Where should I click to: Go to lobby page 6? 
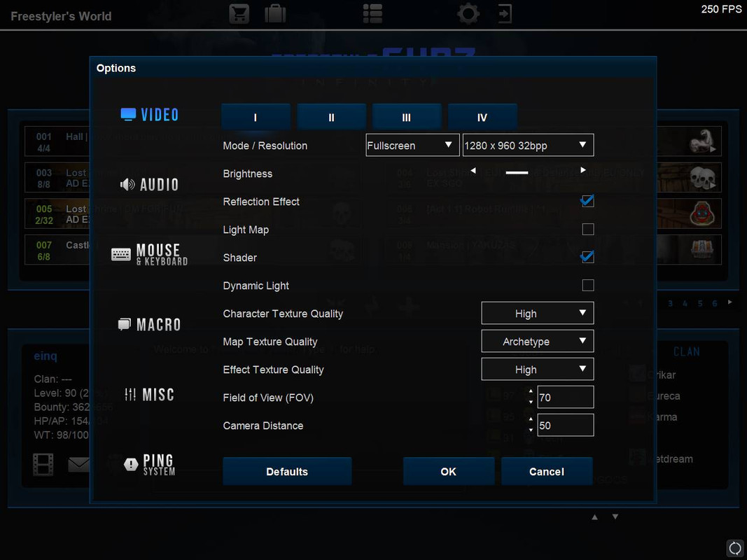[715, 303]
